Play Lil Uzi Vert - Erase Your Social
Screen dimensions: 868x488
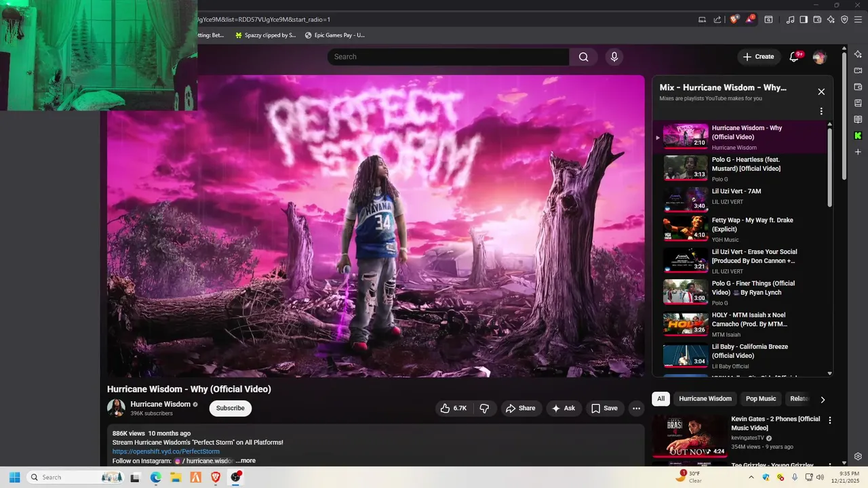(740, 261)
